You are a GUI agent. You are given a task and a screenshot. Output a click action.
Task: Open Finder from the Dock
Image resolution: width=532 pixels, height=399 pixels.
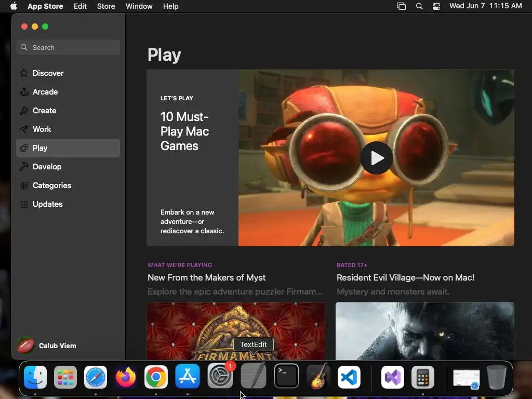point(35,377)
